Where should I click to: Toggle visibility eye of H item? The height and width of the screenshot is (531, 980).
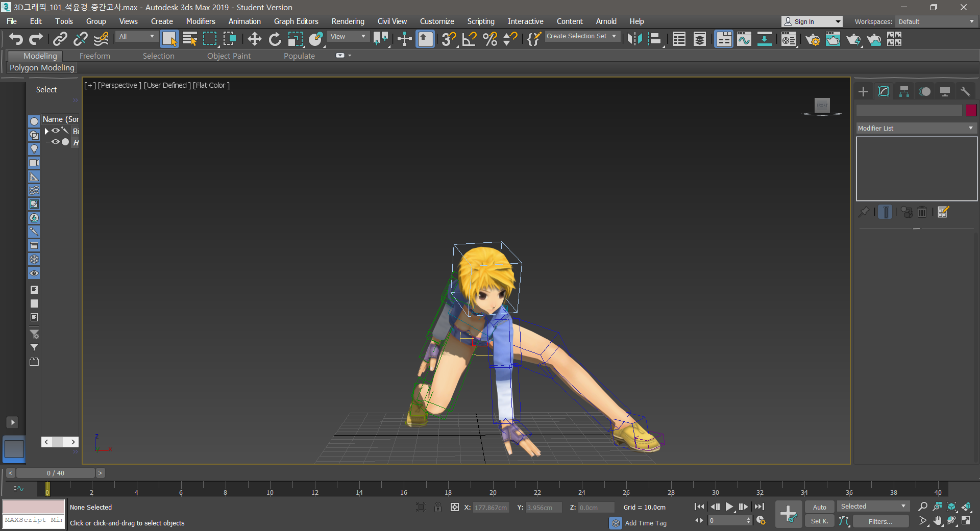coord(55,142)
